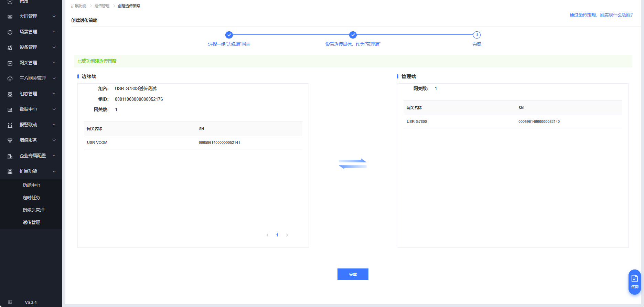
Task: Click the 增值服务 diamond icon
Action: click(10, 140)
